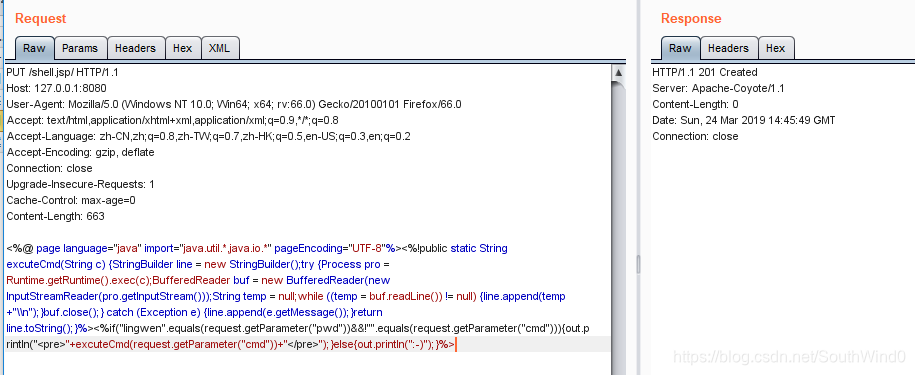Screen dimensions: 915x375
Task: Click the Server: Apache-Coyote/1.1 line
Action: 718,88
